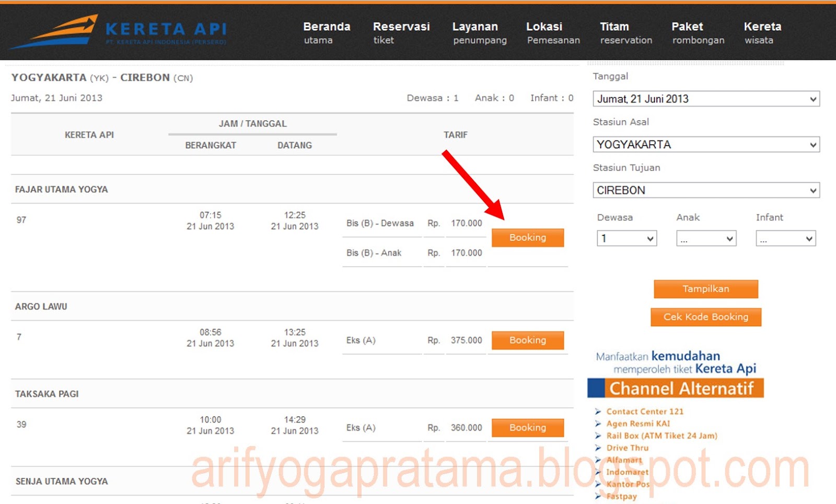Click the arrow bullet beside Drive Thru
The image size is (836, 504).
pos(598,448)
